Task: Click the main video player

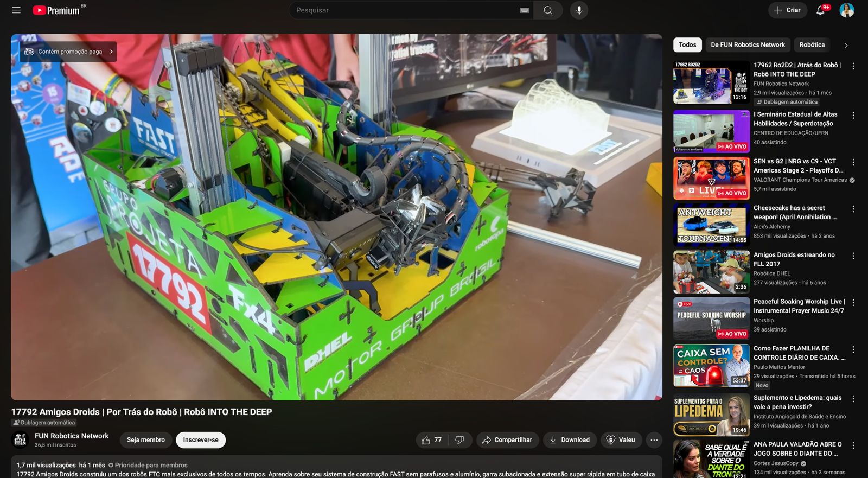Action: tap(336, 217)
